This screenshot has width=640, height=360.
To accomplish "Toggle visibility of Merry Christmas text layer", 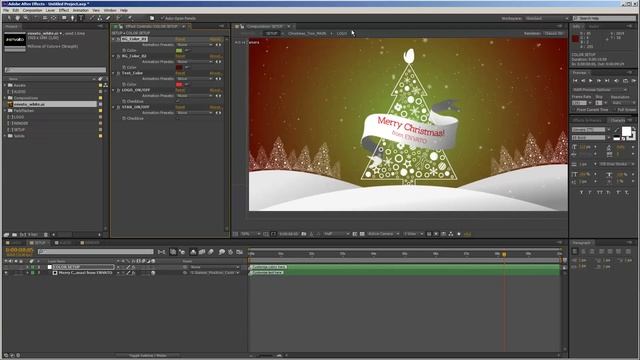I will (6, 273).
